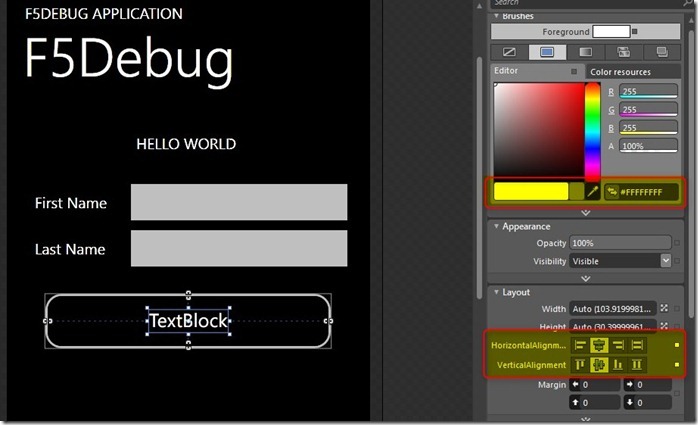Open advanced options marker for Margin
Screen dimensions: 698x425
click(x=677, y=393)
